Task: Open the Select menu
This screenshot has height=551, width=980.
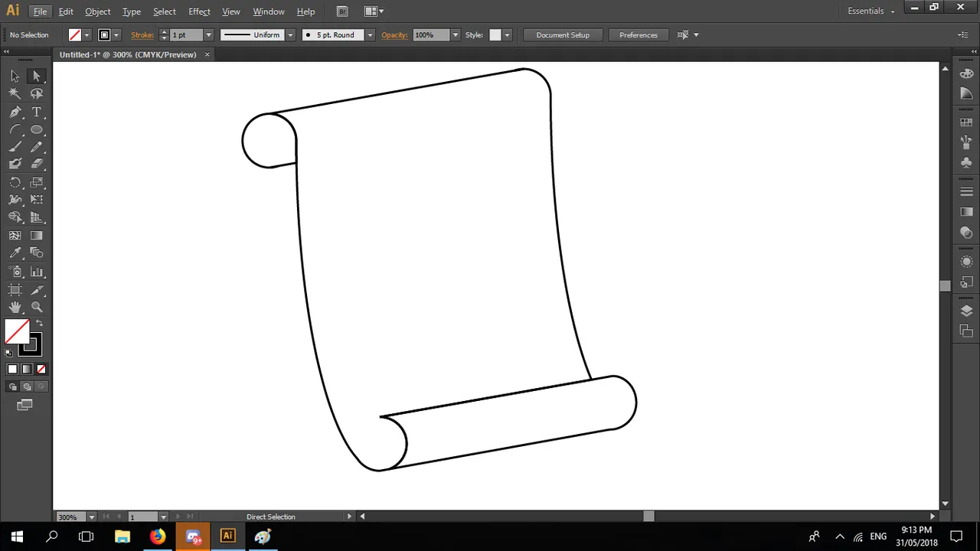Action: (x=165, y=11)
